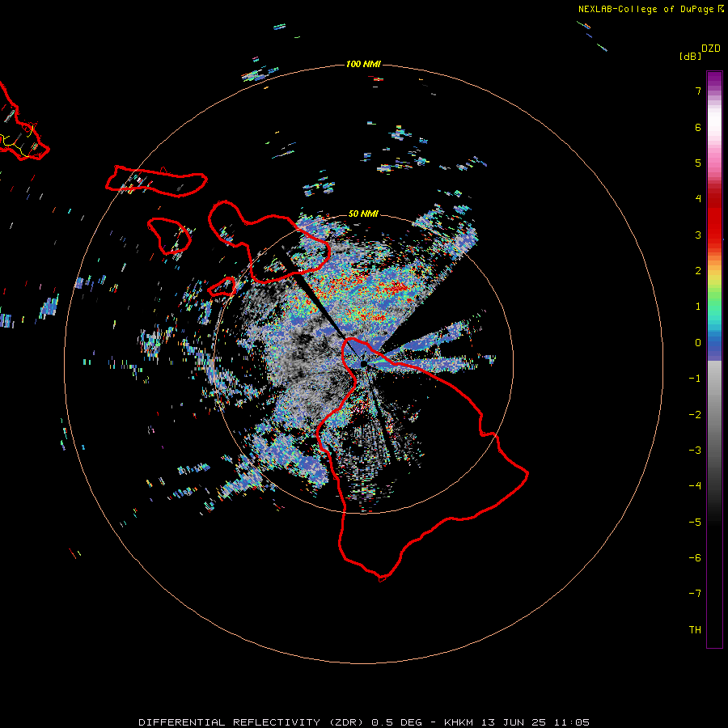Click the -2 value on the color scale
This screenshot has height=728, width=728.
point(695,415)
